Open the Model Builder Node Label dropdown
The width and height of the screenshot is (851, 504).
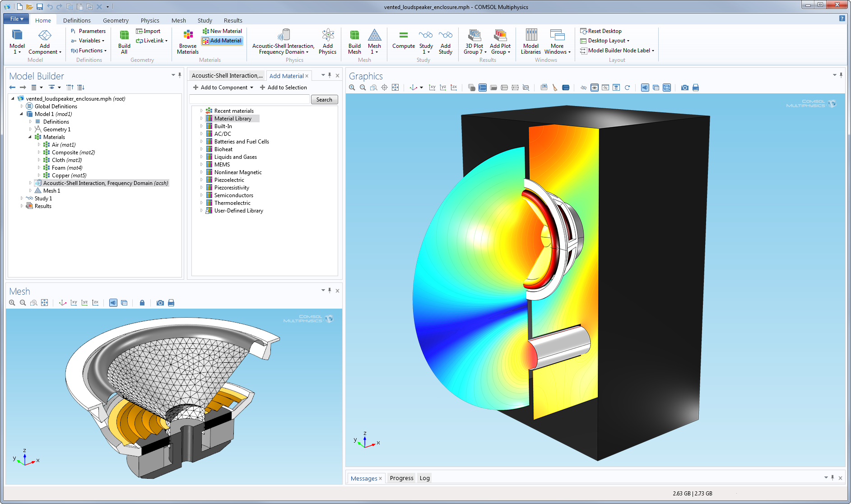click(617, 51)
